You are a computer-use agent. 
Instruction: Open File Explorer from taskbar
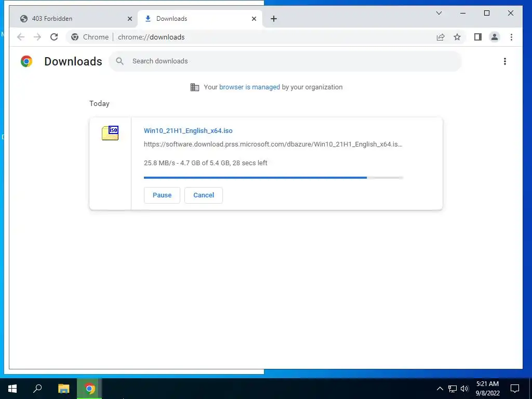[x=64, y=389]
